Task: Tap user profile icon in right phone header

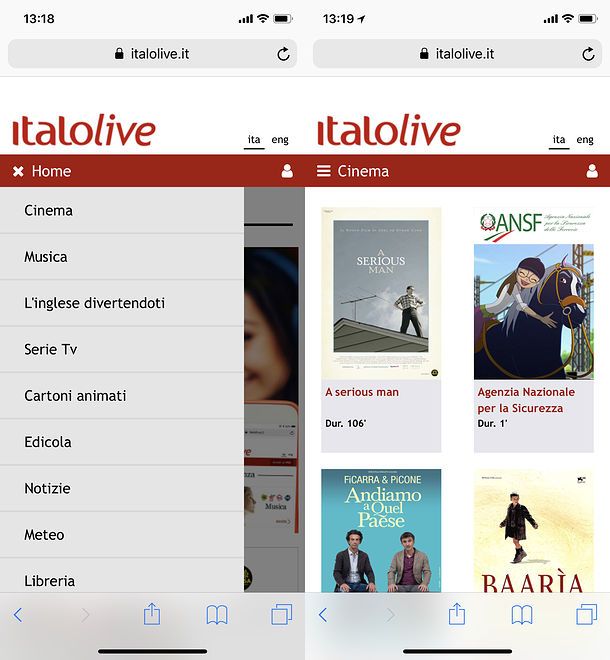Action: pos(592,171)
